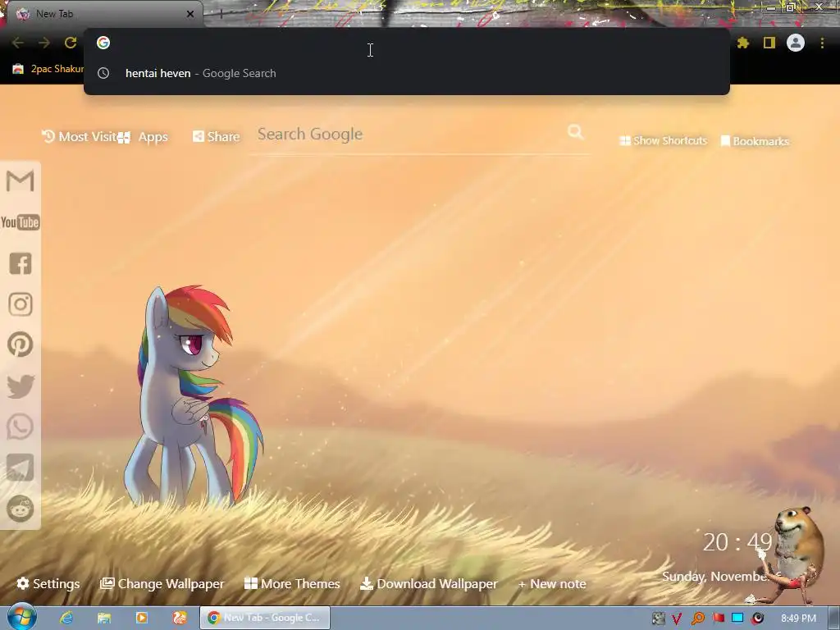This screenshot has width=840, height=630.
Task: Click Download Wallpaper
Action: click(428, 583)
